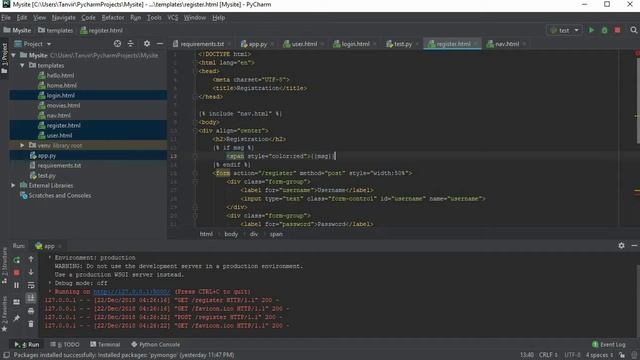
Task: Close the register.html editor tab
Action: (x=476, y=44)
